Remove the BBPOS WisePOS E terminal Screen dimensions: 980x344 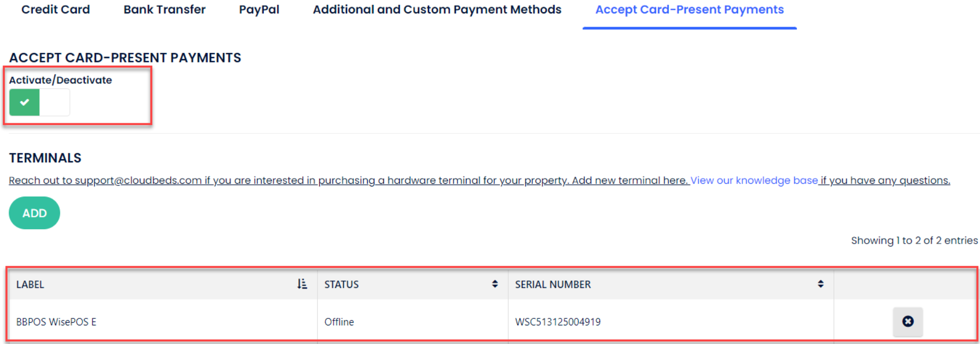907,321
